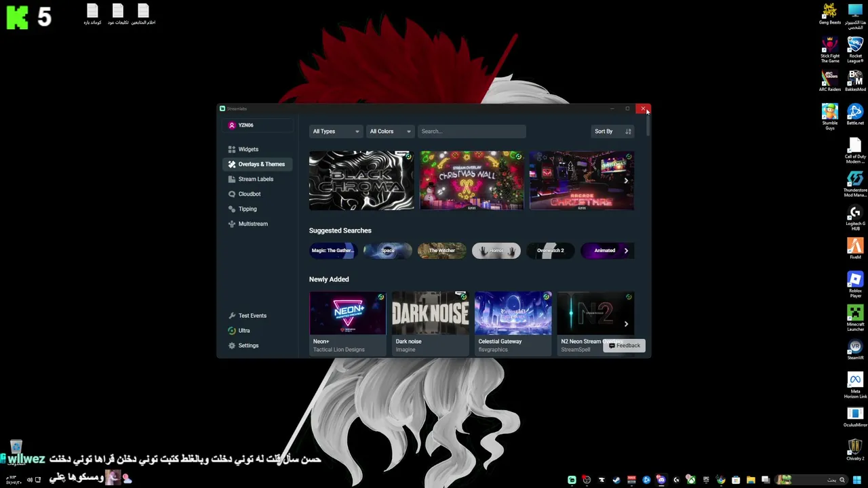Show more Newly Added overlays with arrow
Viewport: 868px width, 488px height.
(x=626, y=324)
